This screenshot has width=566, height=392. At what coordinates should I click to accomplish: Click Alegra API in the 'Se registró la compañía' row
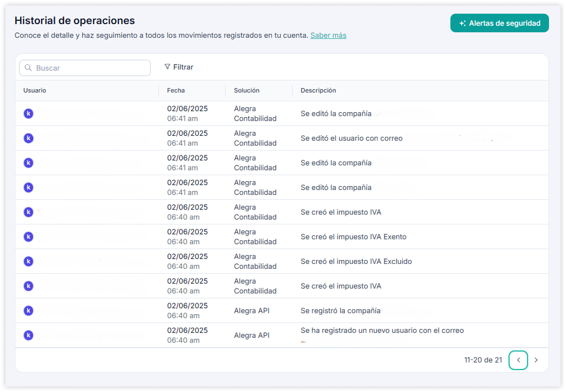click(x=251, y=310)
